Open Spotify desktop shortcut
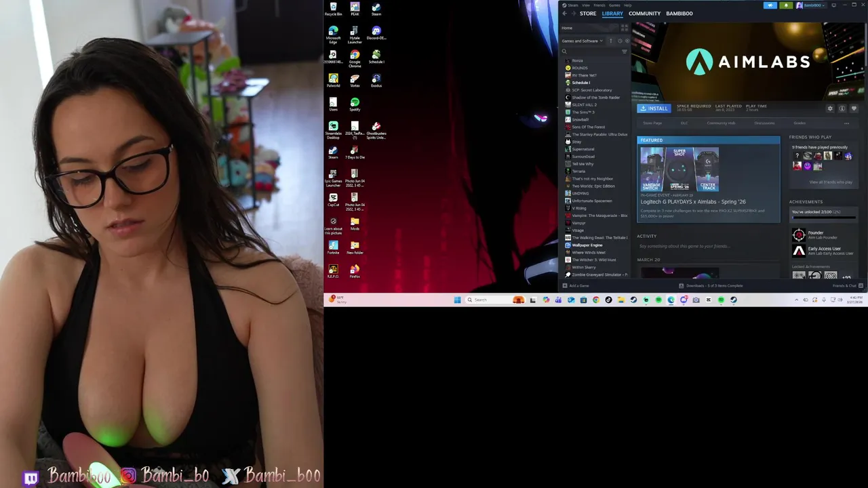 355,104
